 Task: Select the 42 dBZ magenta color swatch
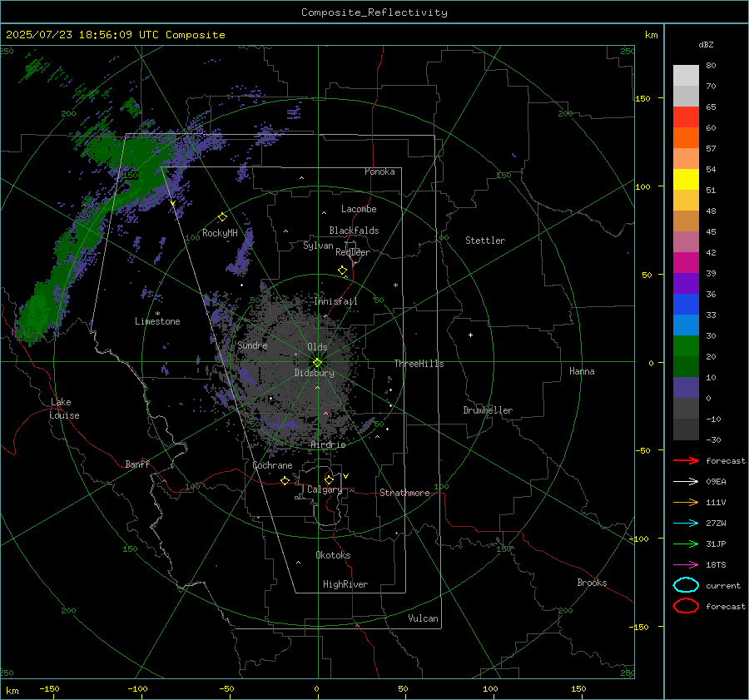[686, 262]
